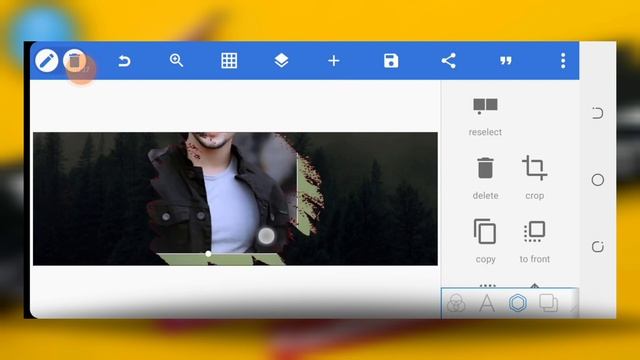The image size is (640, 360).
Task: Bring selected layer to front
Action: pyautogui.click(x=535, y=231)
